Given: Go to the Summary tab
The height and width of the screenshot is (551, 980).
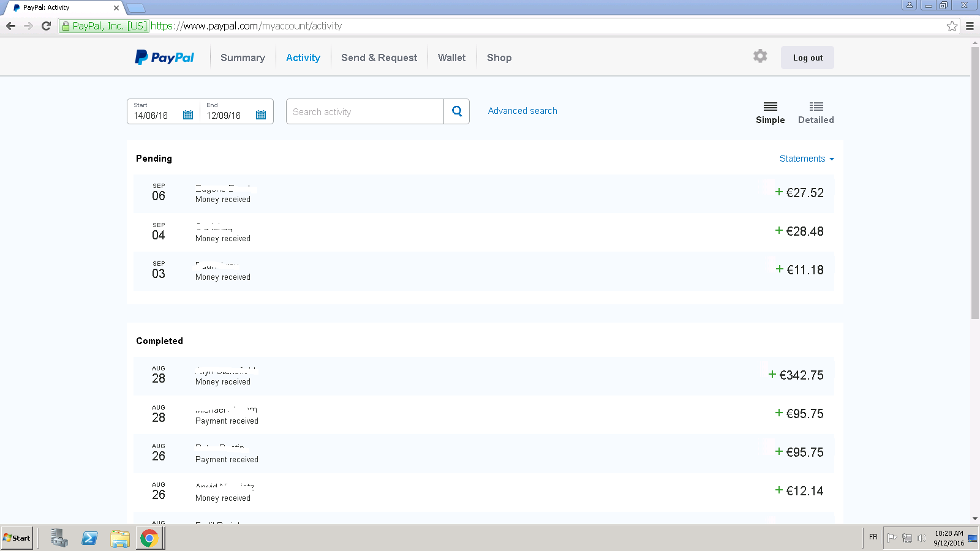Looking at the screenshot, I should click(243, 58).
